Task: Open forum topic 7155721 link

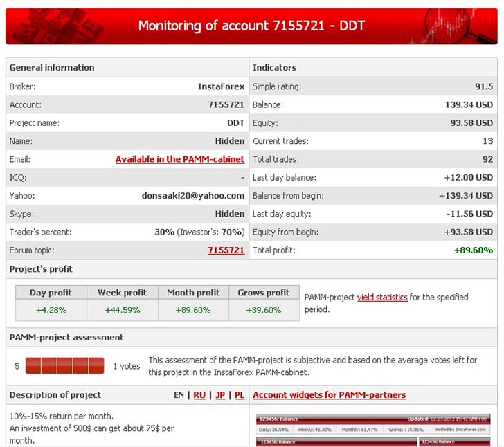Action: click(226, 250)
